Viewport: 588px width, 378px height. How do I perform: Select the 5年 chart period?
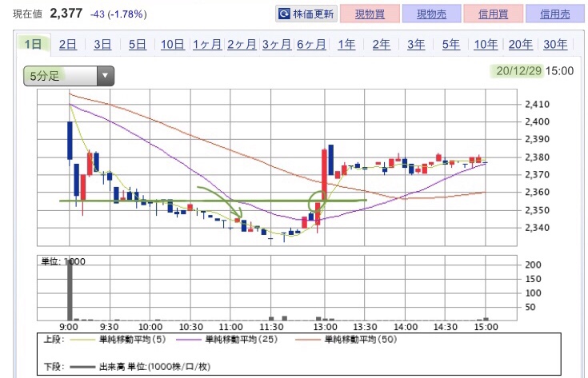point(451,44)
